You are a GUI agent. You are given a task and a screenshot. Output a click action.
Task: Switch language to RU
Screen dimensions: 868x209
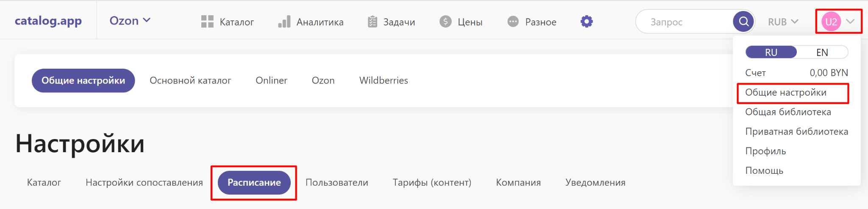point(771,52)
